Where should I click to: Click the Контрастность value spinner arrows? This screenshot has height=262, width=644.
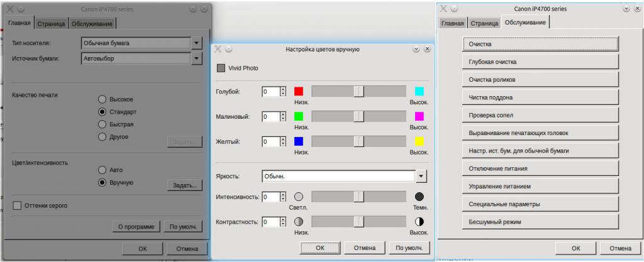click(282, 222)
